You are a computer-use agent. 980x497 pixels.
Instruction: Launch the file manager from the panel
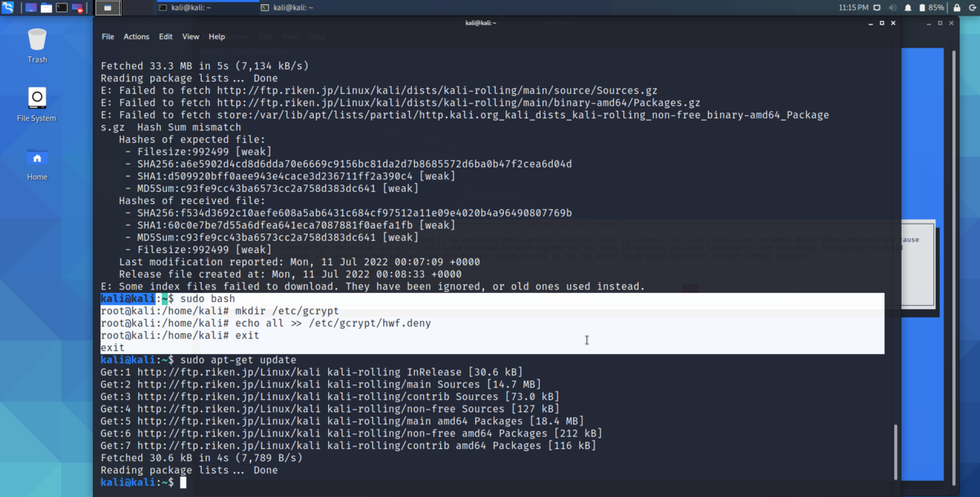pos(47,7)
